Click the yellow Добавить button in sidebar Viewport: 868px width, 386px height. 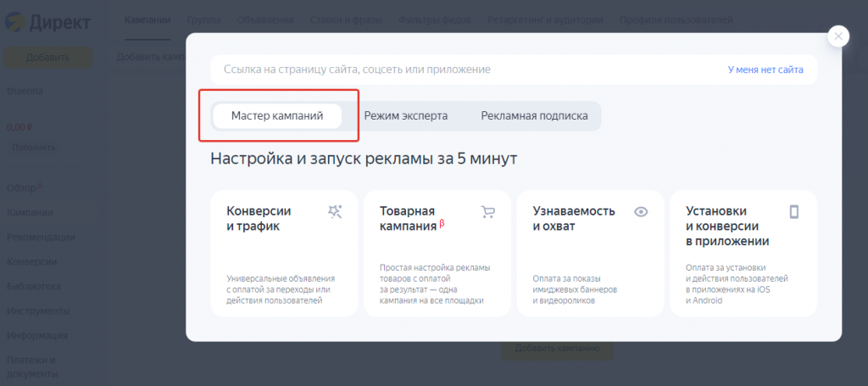47,58
